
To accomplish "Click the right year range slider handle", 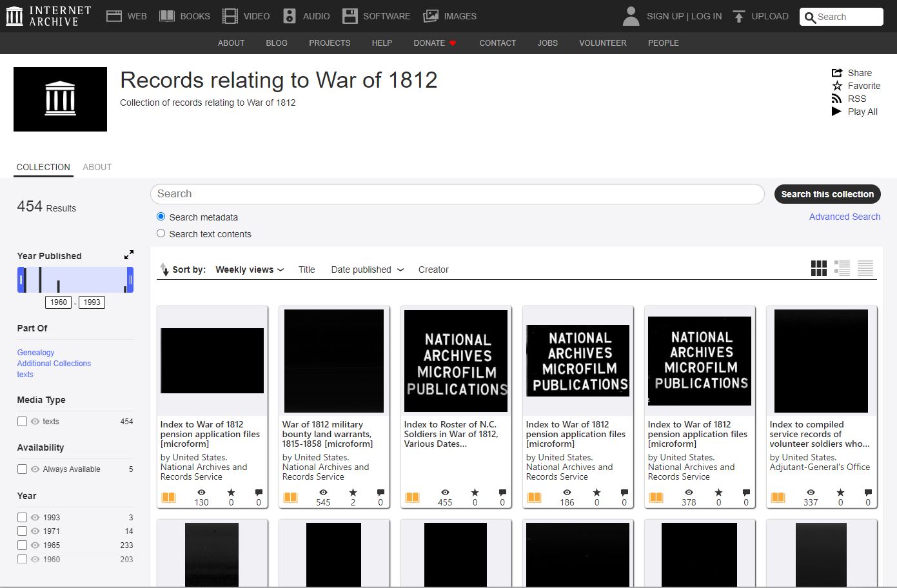I will pyautogui.click(x=130, y=280).
